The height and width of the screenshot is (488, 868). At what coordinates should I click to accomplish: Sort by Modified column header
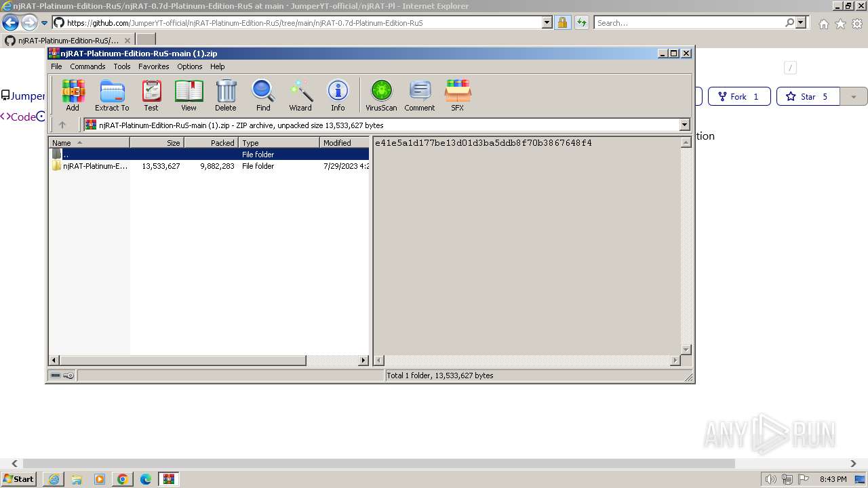tap(344, 142)
